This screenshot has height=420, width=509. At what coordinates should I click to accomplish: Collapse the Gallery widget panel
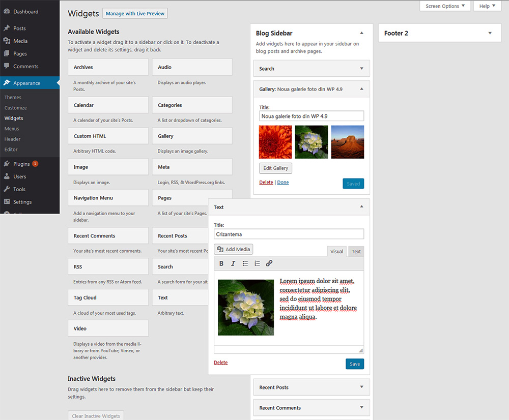[361, 89]
